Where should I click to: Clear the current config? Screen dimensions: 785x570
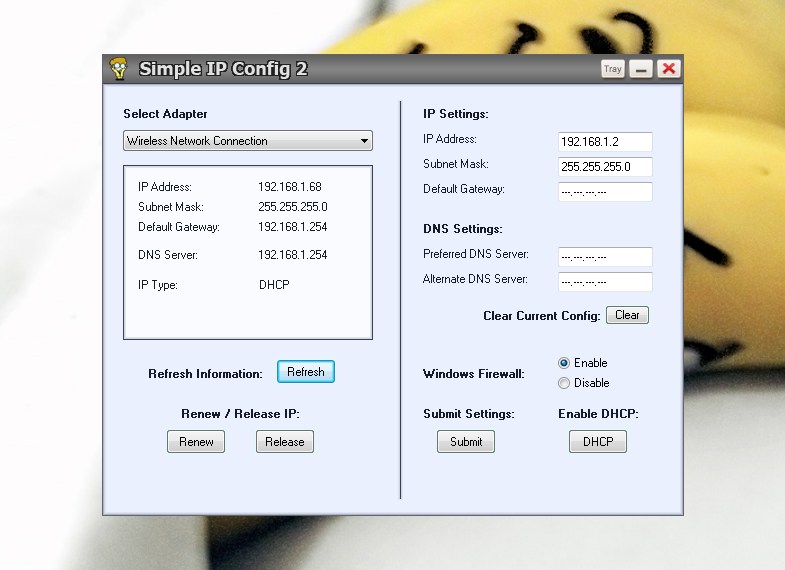pyautogui.click(x=627, y=315)
